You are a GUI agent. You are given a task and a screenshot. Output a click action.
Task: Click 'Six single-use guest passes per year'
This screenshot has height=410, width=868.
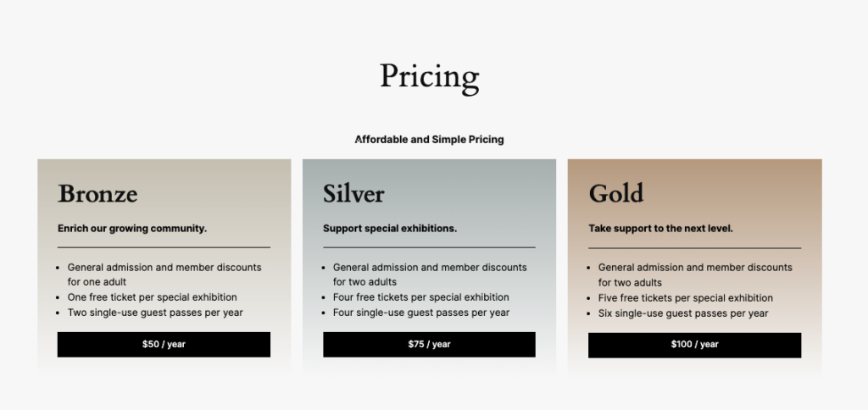[x=683, y=313]
